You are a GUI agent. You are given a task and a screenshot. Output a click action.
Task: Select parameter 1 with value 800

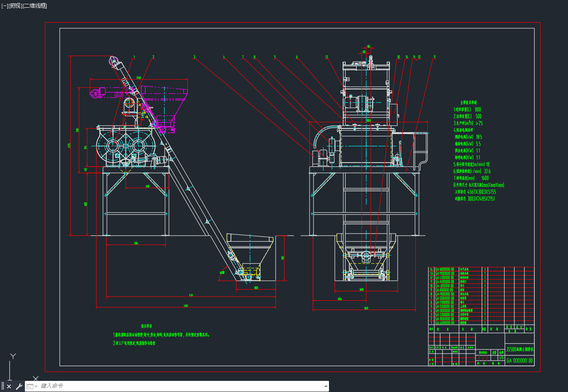[467, 110]
